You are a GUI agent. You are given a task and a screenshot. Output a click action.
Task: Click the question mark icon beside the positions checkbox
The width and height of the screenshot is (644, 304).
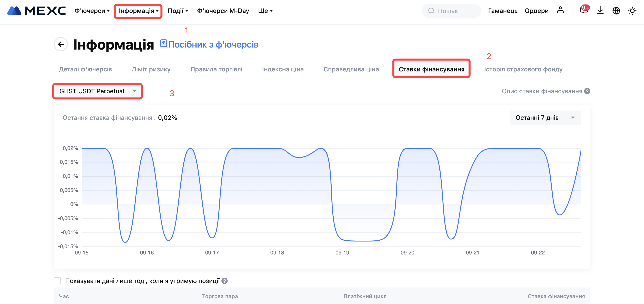[225, 281]
